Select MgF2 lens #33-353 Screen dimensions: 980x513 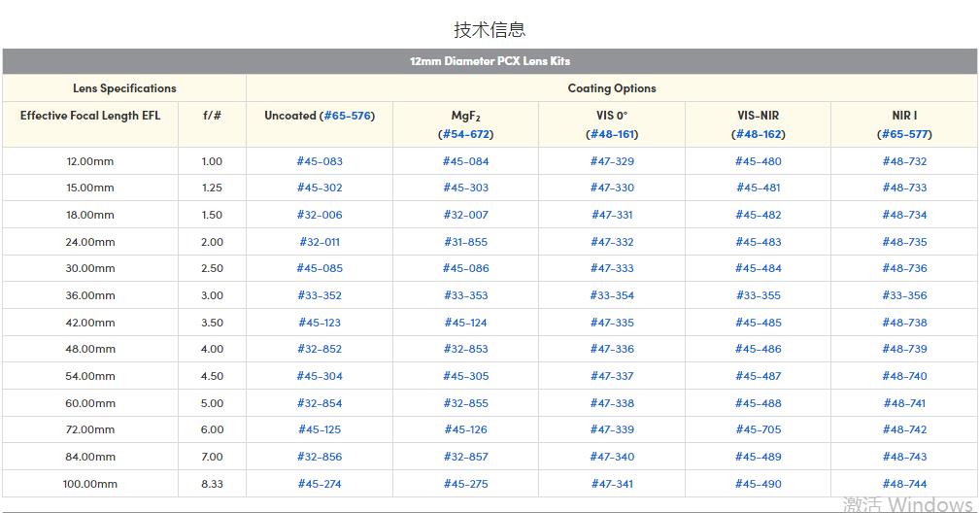465,295
